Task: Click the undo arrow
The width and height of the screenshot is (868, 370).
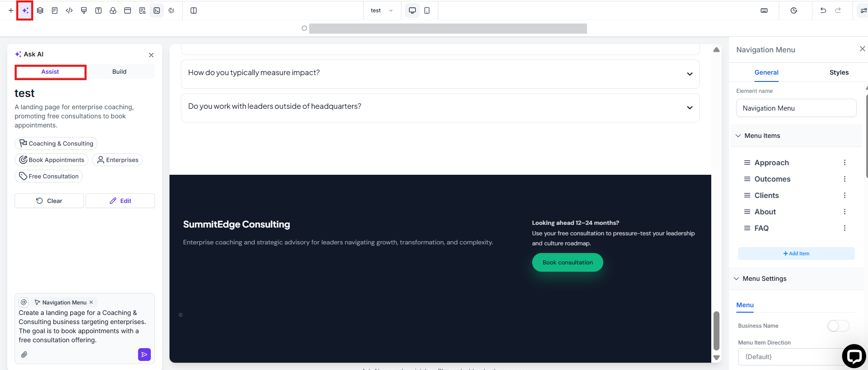Action: 823,10
